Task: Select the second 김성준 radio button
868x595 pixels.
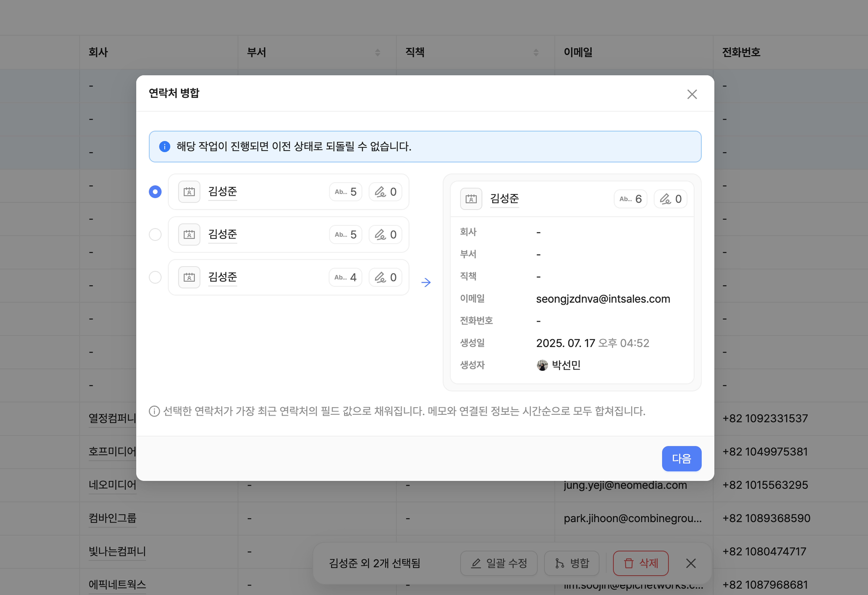Action: 155,235
